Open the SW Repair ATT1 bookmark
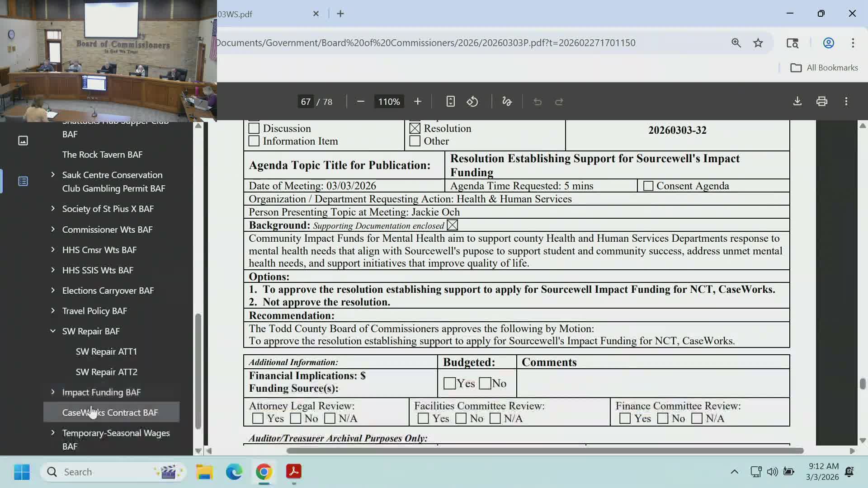The image size is (868, 488). [x=106, y=352]
